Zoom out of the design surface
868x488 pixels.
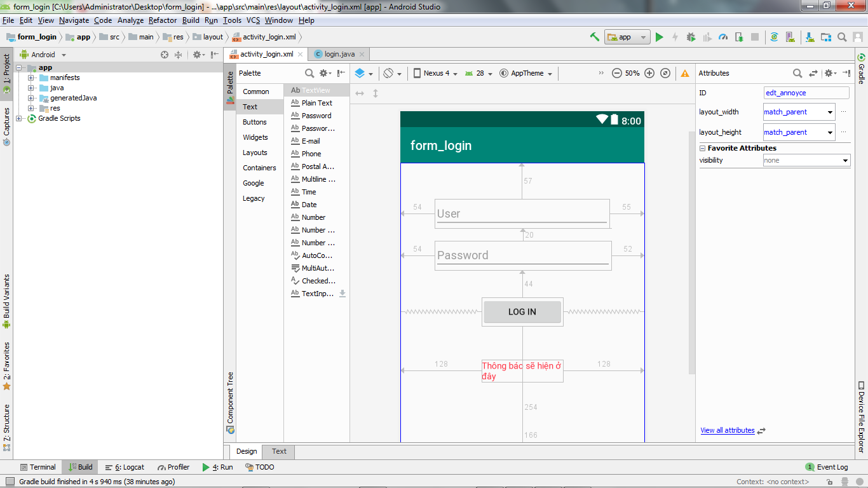(616, 73)
